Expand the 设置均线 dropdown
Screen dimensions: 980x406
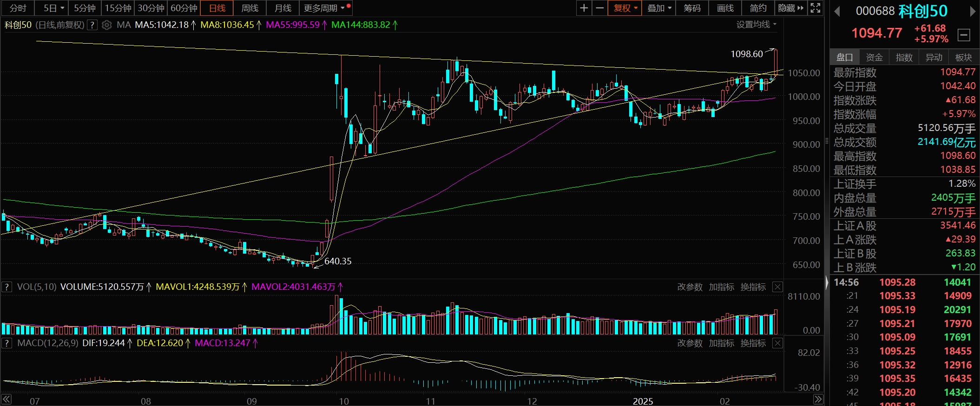[756, 25]
